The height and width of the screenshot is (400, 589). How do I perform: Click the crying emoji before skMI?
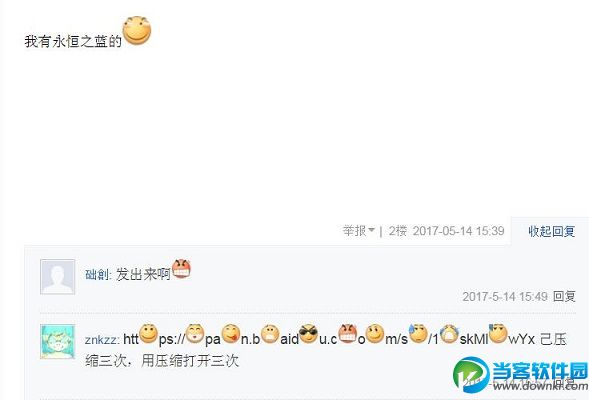[449, 334]
